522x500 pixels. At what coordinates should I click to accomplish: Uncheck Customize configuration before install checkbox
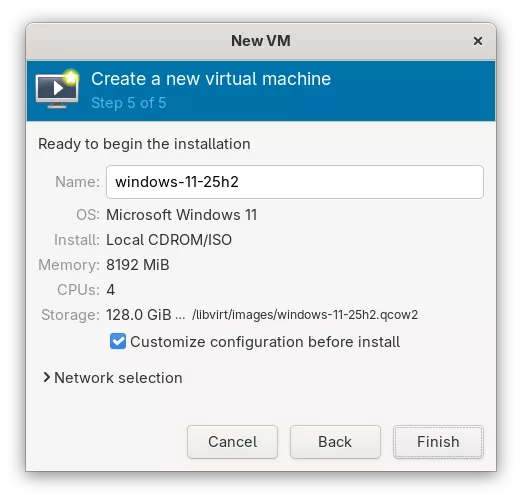[x=118, y=341]
